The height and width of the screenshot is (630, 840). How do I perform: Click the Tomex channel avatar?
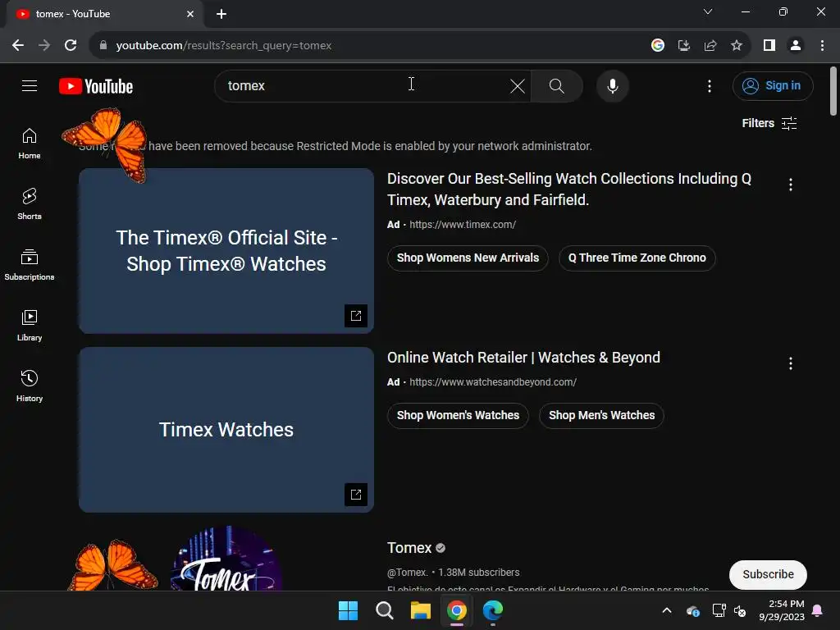coord(226,559)
